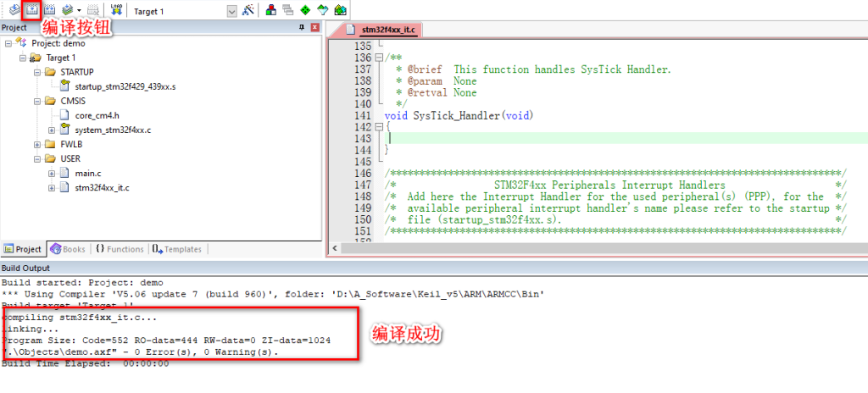The height and width of the screenshot is (393, 868).
Task: Select the CMSIS folder label
Action: tap(73, 102)
